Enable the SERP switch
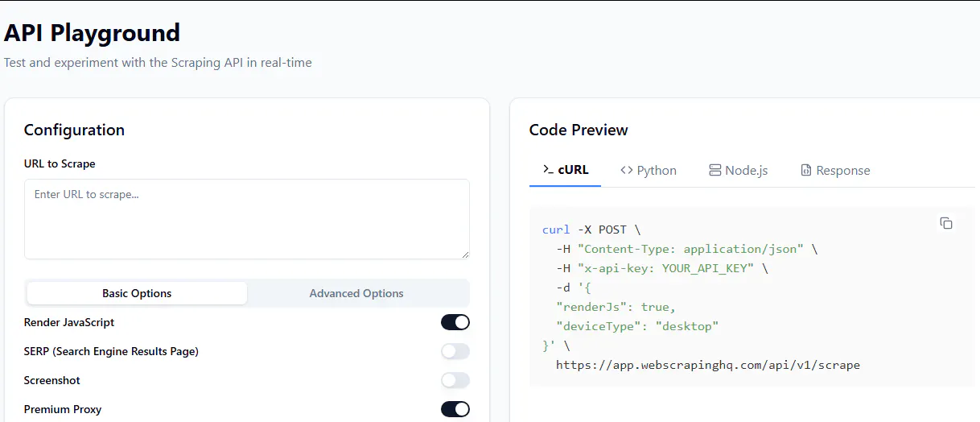980x422 pixels. 455,351
